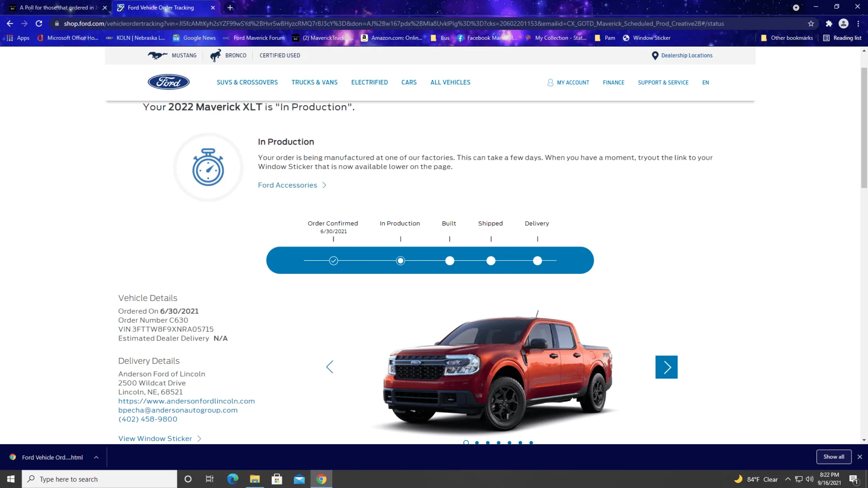Open Ford Accessories link
868x488 pixels.
click(292, 185)
